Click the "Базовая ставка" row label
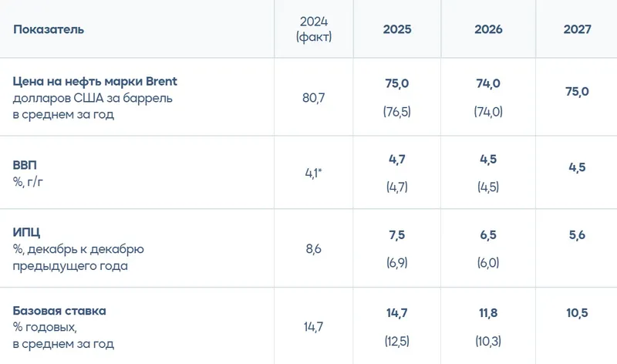 pos(59,311)
